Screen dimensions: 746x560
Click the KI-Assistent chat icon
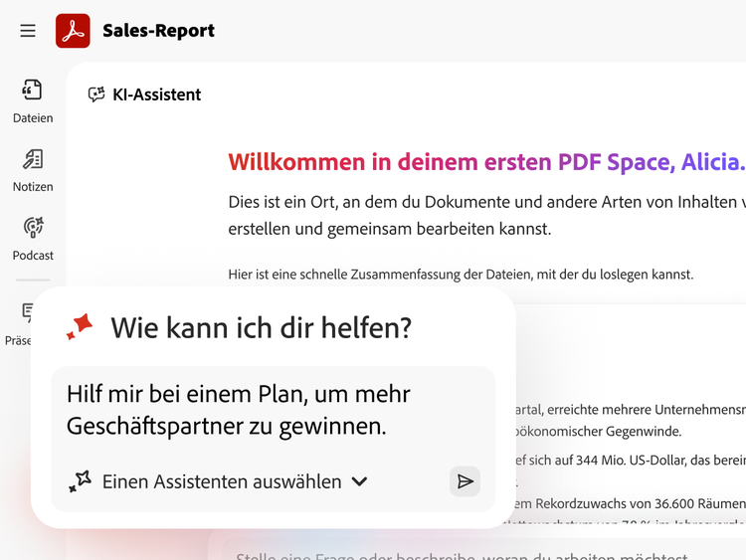tap(96, 94)
